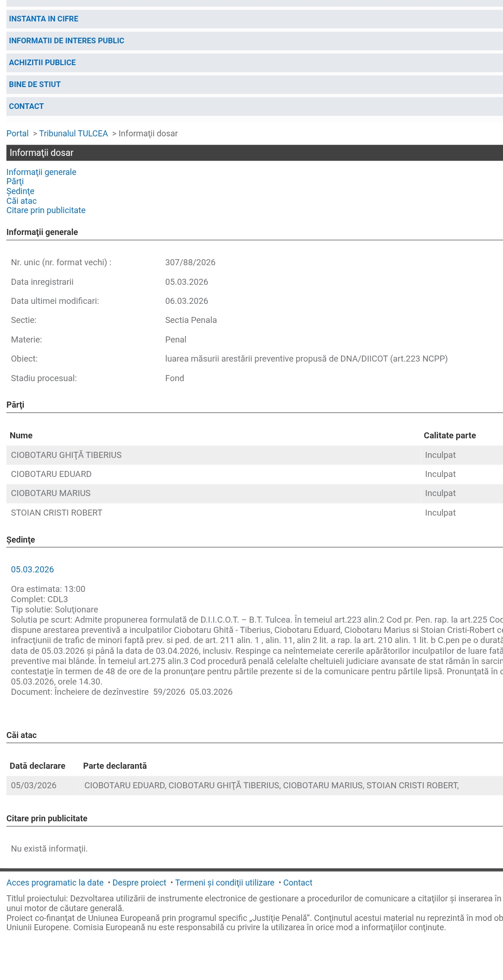Jump to Citare prin publicitate link

(46, 210)
